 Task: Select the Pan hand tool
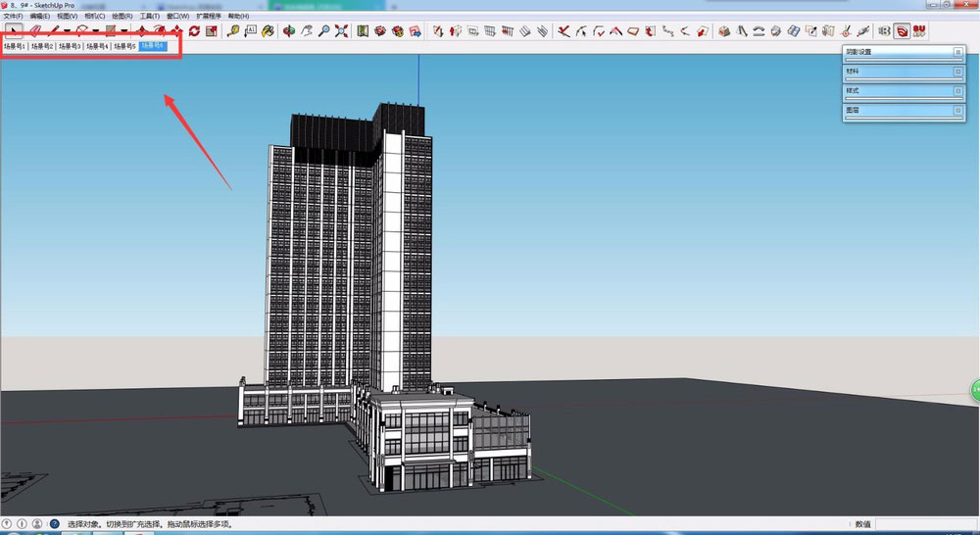pos(307,31)
